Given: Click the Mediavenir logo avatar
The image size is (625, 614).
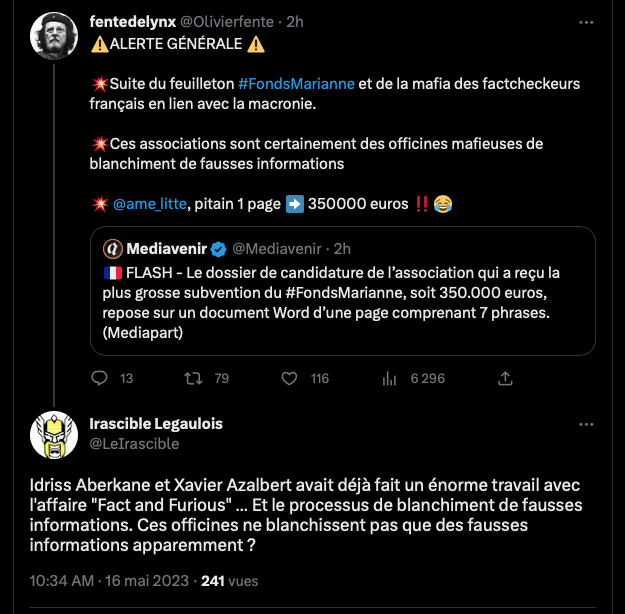Looking at the screenshot, I should click(113, 248).
